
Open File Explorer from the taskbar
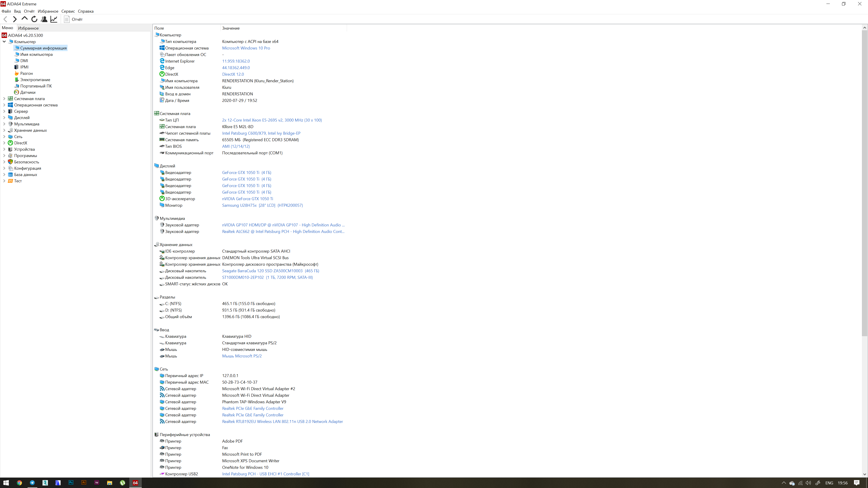109,483
